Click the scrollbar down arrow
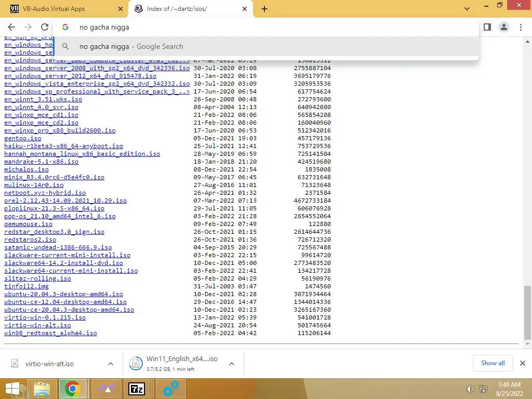532x399 pixels. point(527,344)
